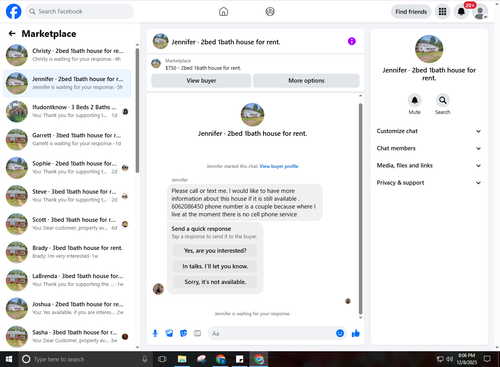Open the View buyer profile link
The image size is (500, 367).
tap(279, 166)
